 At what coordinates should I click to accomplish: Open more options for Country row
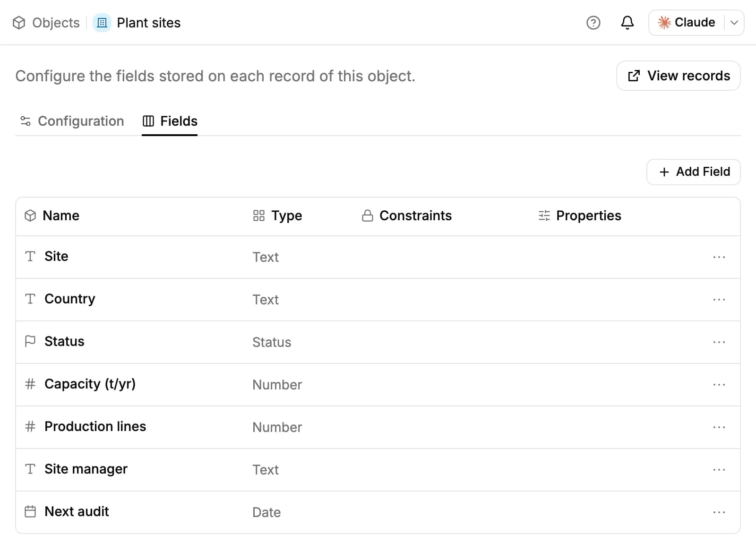pos(719,300)
